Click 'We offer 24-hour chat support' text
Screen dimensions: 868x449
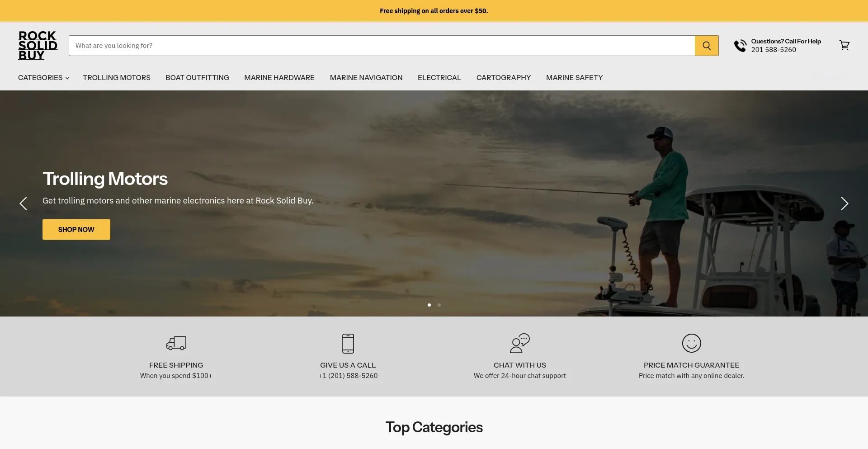[x=520, y=376]
